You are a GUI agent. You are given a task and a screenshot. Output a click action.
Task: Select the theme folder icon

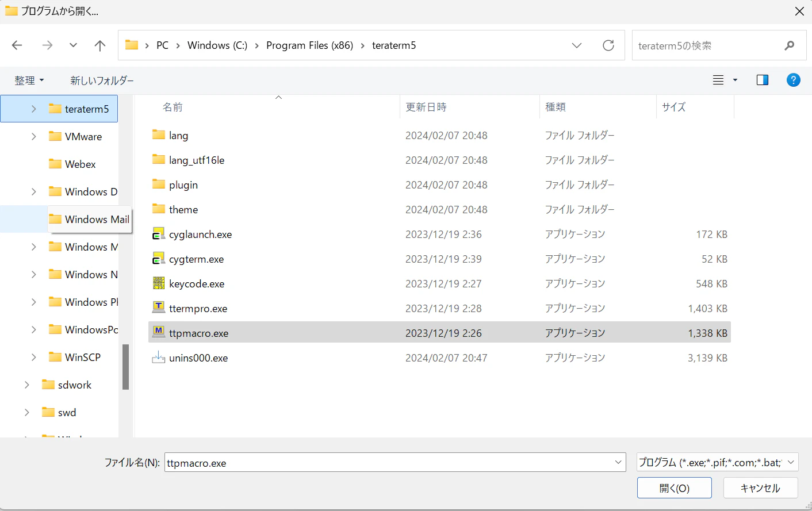pyautogui.click(x=159, y=209)
